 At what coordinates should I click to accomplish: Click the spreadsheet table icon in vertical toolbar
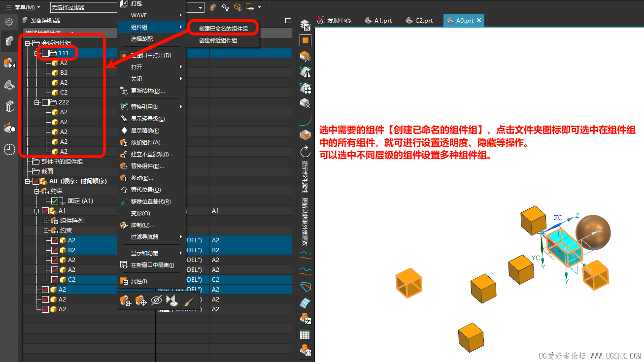[x=305, y=335]
